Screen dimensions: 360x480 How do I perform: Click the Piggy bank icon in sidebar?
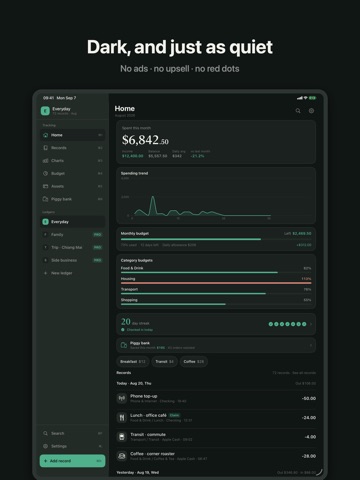tap(46, 199)
